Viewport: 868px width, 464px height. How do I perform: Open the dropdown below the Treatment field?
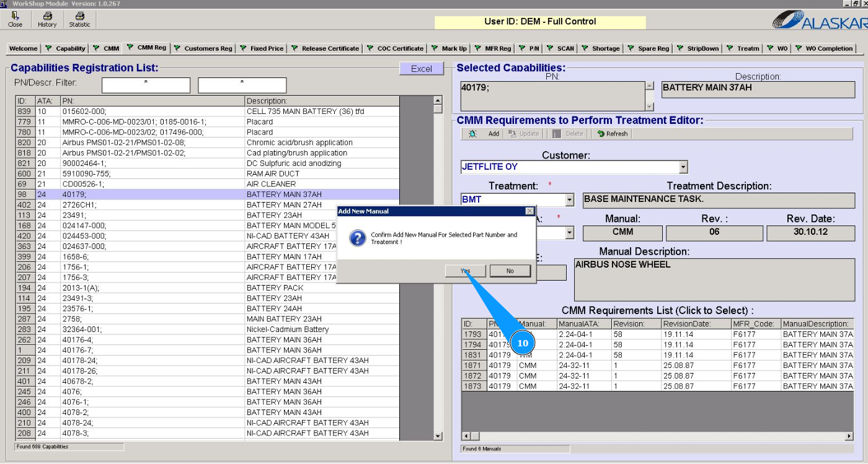coord(569,233)
